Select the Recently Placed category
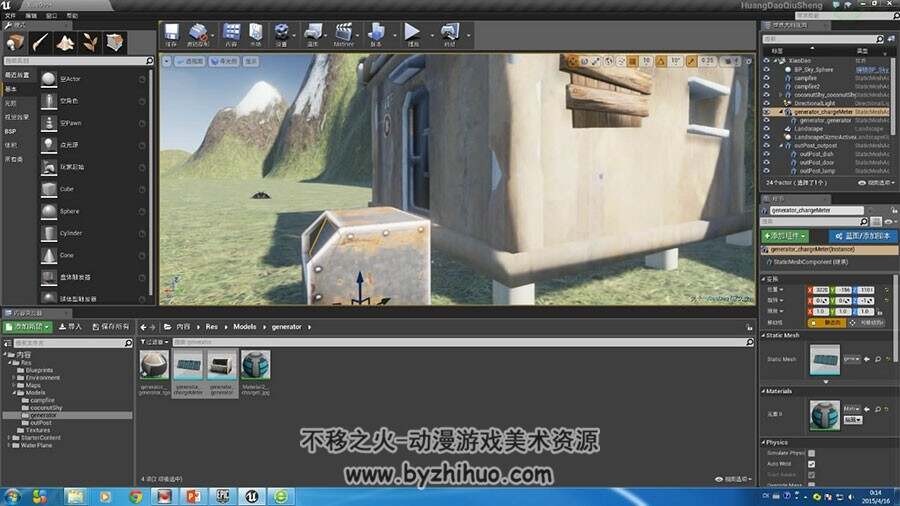The width and height of the screenshot is (900, 506). pos(17,75)
